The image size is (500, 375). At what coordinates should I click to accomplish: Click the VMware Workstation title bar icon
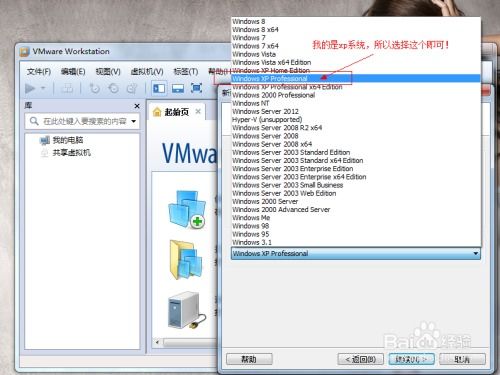[x=25, y=52]
